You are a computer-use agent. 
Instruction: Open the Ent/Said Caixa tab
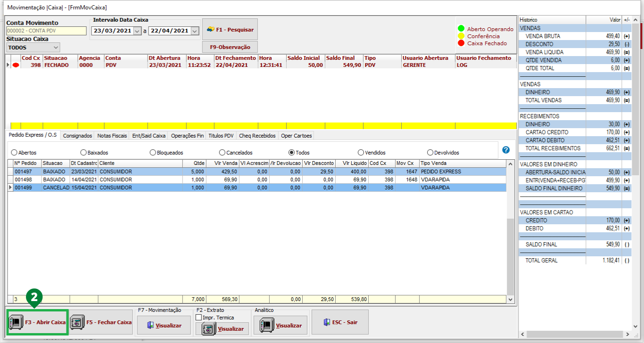coord(149,136)
